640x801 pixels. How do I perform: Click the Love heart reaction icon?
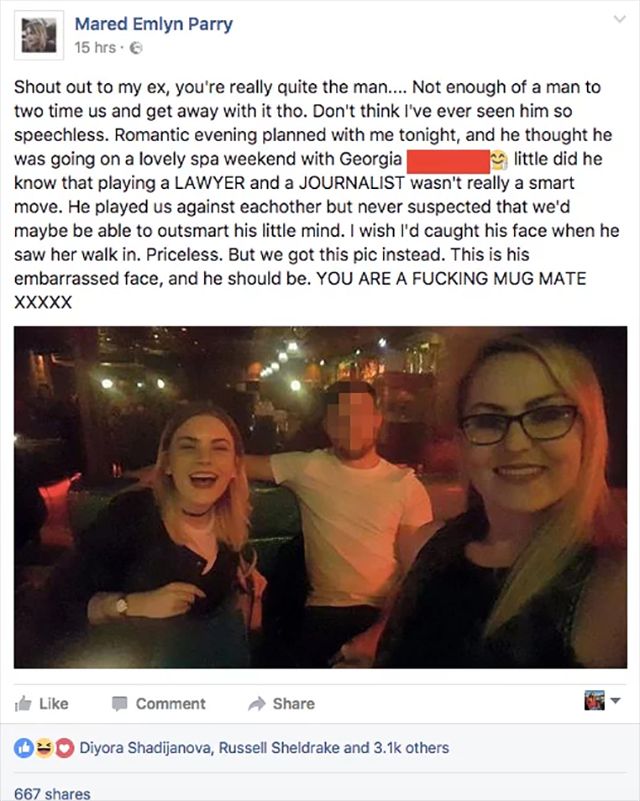[x=64, y=748]
